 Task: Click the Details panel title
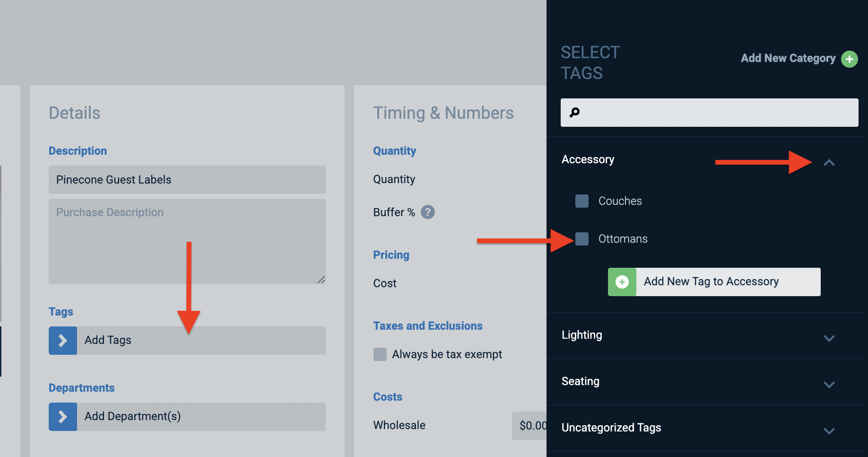pos(75,113)
